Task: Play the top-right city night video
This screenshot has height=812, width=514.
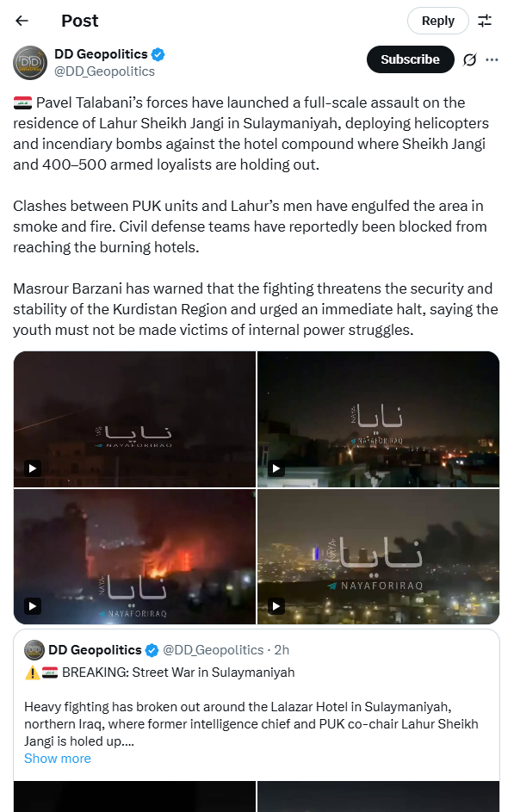Action: point(378,419)
